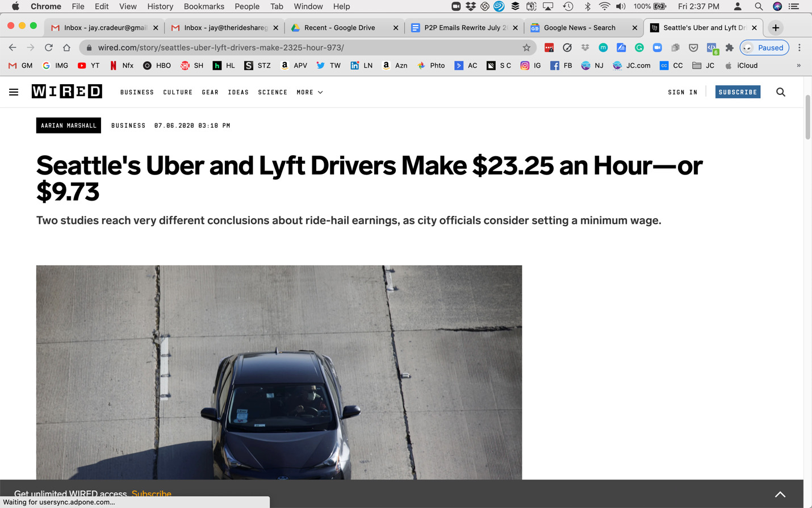Open the Netflix Nfx bookmark
Screen dimensions: 812x508
[122, 65]
